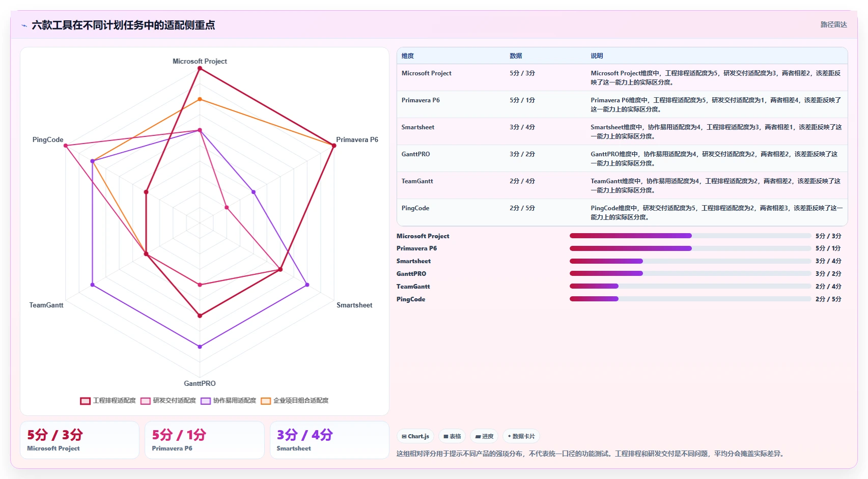This screenshot has width=868, height=479.
Task: Click the Primavera P6 label above progress bars
Action: click(x=416, y=248)
